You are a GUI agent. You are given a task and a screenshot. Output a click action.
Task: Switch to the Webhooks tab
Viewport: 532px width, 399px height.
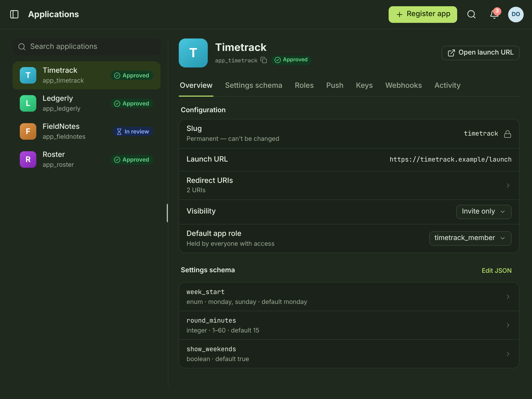click(x=403, y=85)
